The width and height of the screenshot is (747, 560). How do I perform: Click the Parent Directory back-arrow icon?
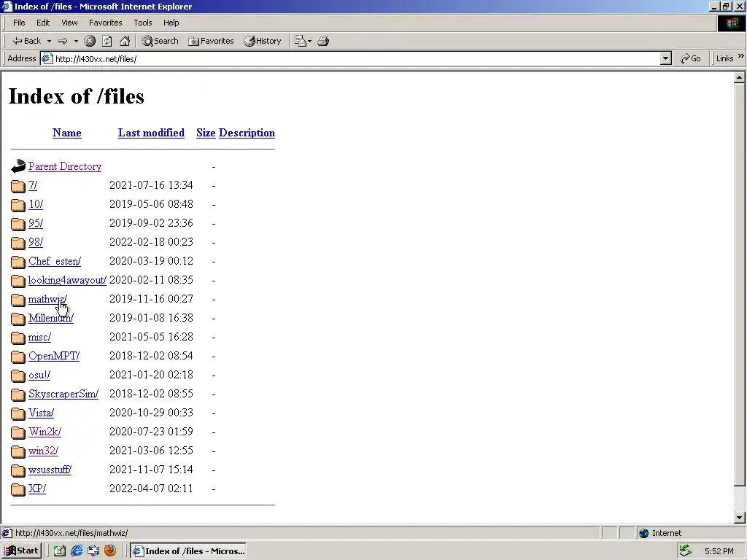pos(18,166)
